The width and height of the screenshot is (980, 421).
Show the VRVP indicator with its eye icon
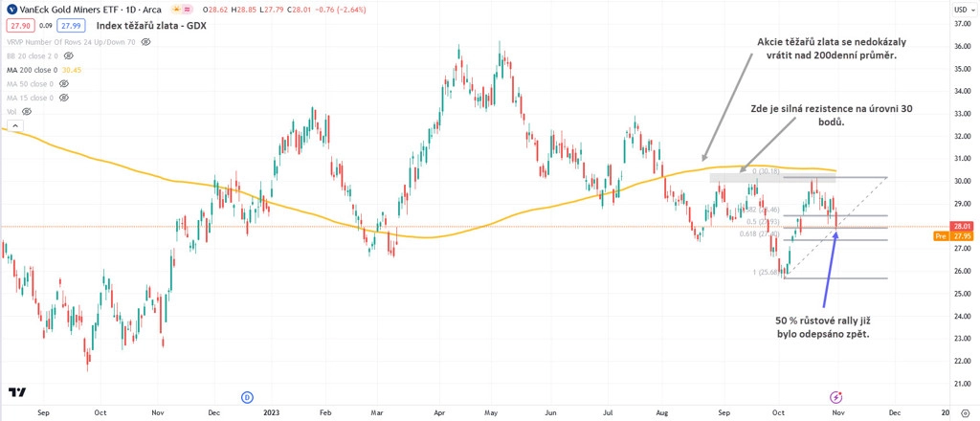(145, 42)
